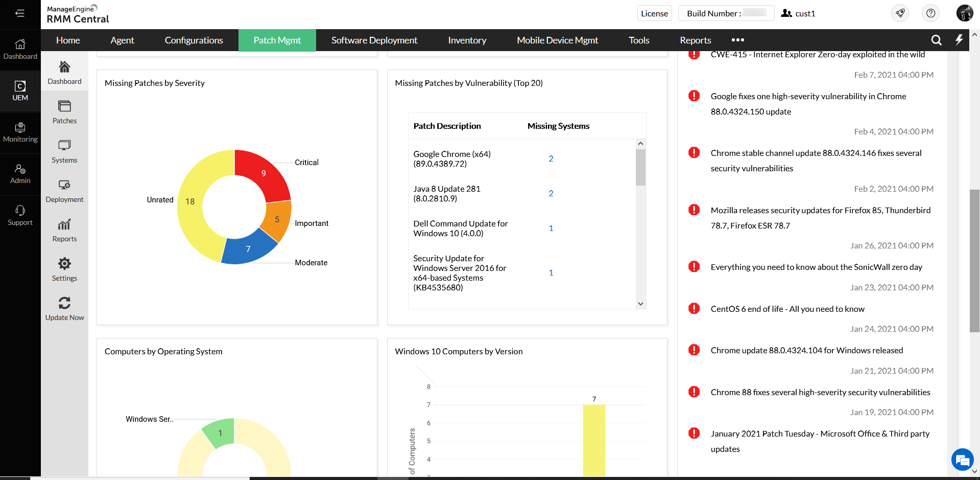Click the lightning quick links icon

[x=959, y=40]
